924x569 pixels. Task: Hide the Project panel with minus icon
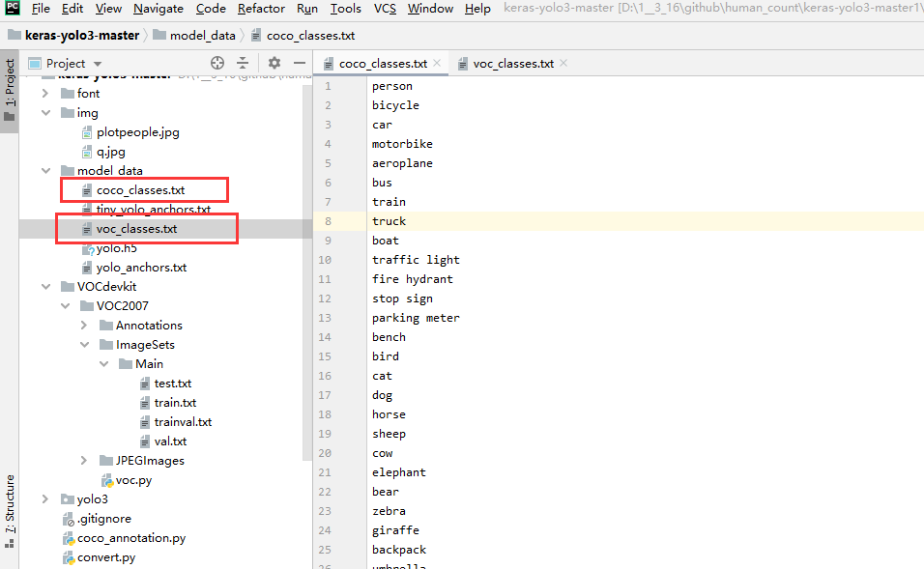(300, 63)
